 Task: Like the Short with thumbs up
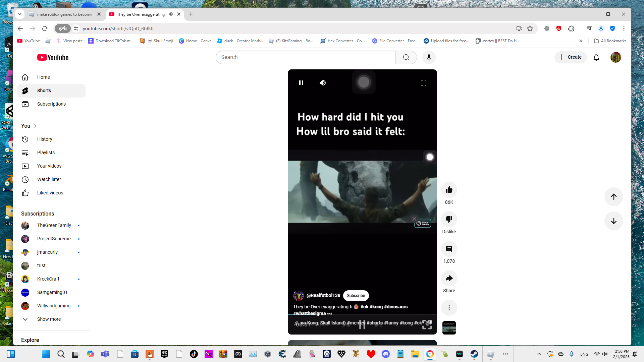click(449, 190)
